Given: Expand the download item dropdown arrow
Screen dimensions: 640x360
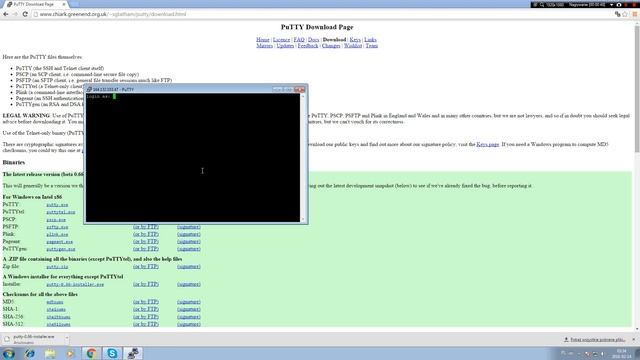Looking at the screenshot, I should tap(67, 338).
